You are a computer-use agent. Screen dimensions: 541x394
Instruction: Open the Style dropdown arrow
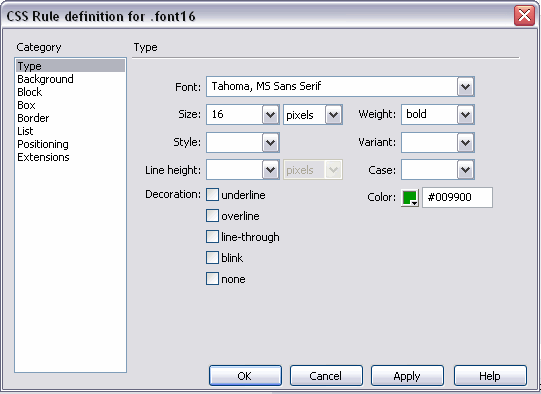(270, 142)
